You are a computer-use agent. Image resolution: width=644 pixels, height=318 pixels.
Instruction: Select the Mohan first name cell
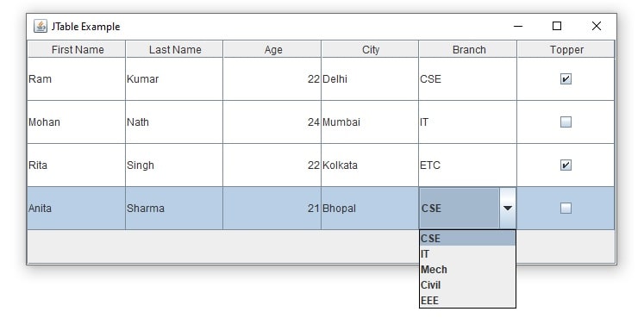tap(77, 122)
